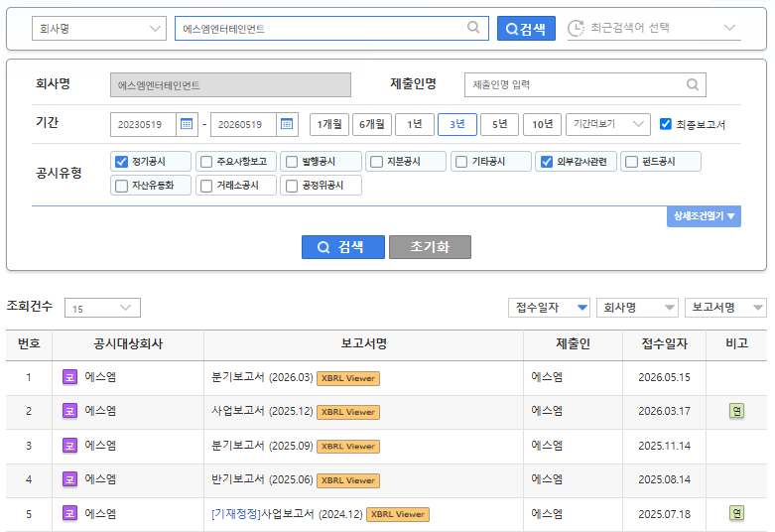Click the 공시대상회사 column header
Viewport: 775px width, 532px height.
pyautogui.click(x=128, y=344)
